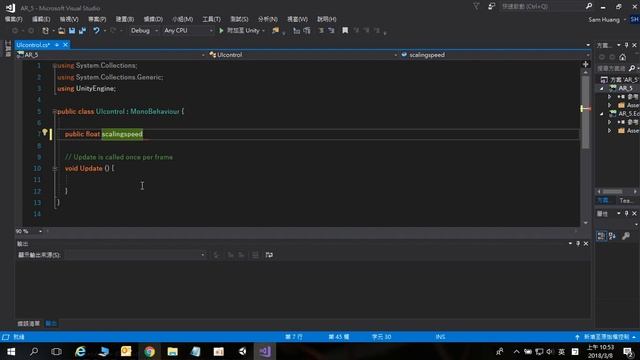Open the File menu
The height and width of the screenshot is (360, 640).
13,19
